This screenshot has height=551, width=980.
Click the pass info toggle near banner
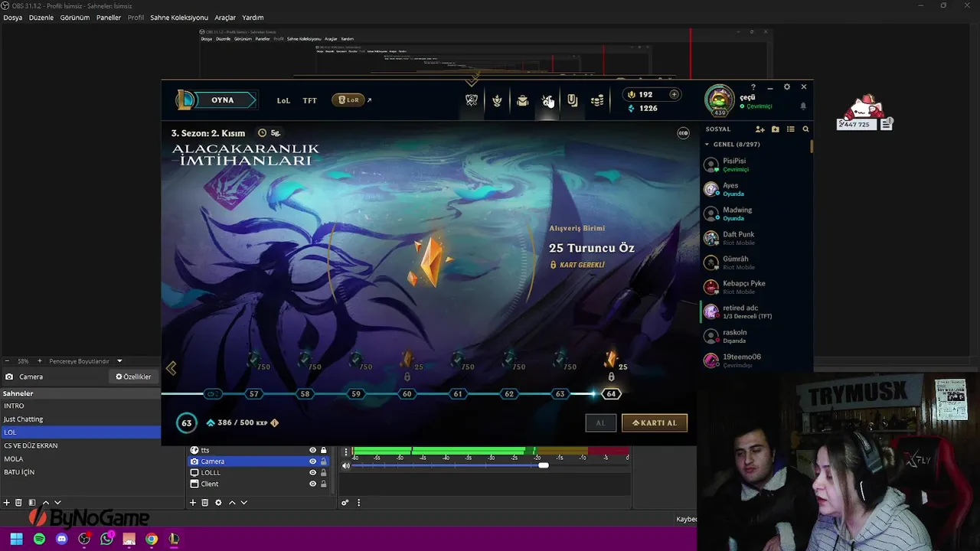click(683, 133)
